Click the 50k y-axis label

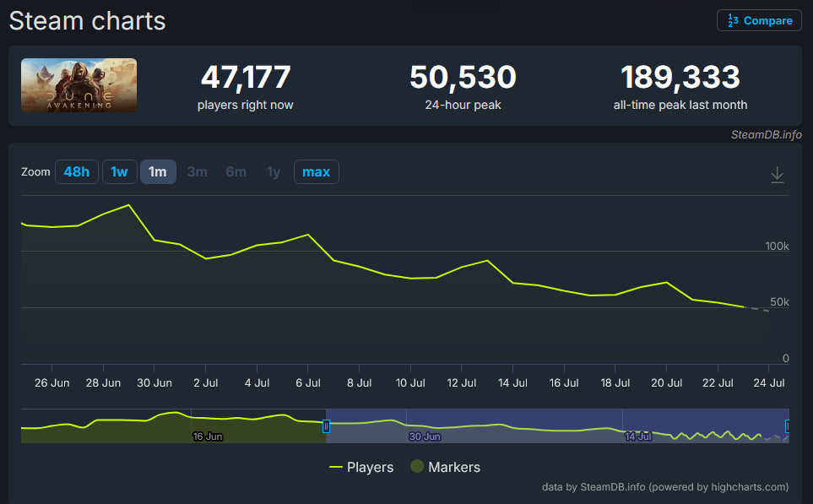(779, 301)
